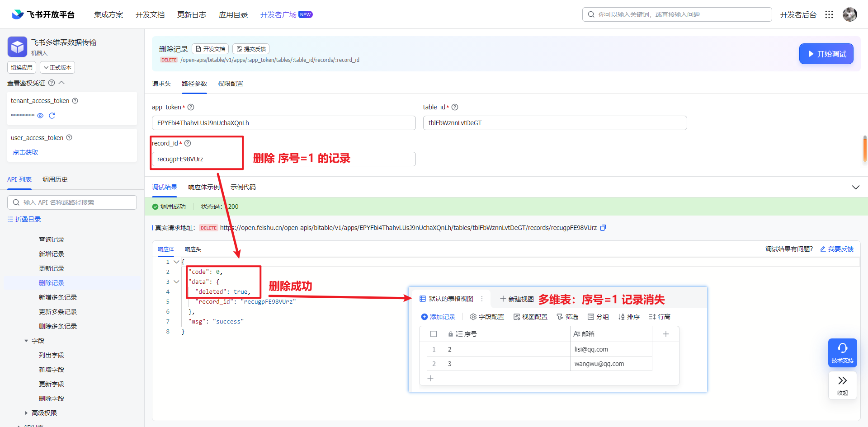Image resolution: width=868 pixels, height=427 pixels.
Task: Click help icon beside user_access_token
Action: pos(69,137)
